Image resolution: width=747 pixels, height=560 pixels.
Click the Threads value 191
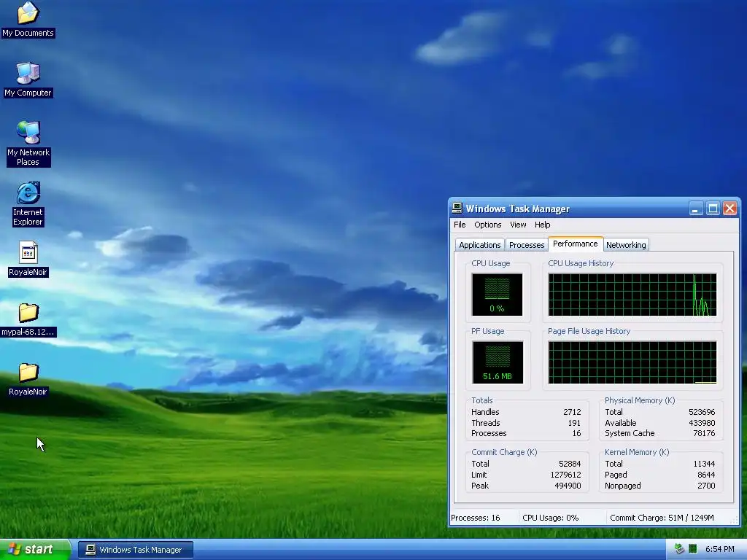[x=574, y=423]
